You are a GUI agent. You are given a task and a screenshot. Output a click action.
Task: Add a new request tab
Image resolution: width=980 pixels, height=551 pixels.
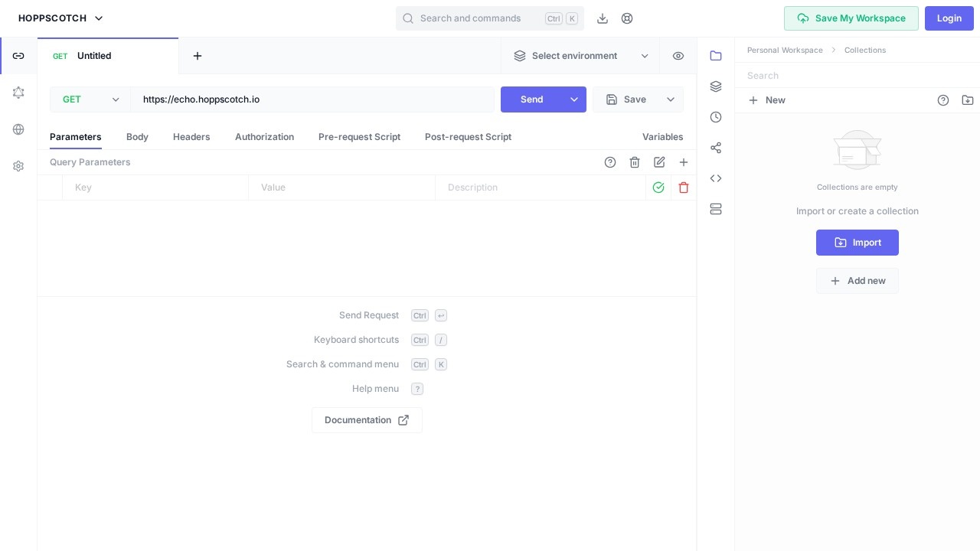(x=198, y=56)
